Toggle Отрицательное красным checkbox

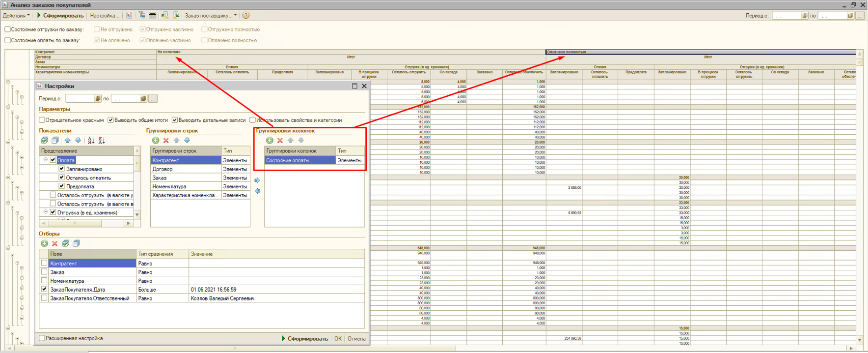click(x=42, y=120)
